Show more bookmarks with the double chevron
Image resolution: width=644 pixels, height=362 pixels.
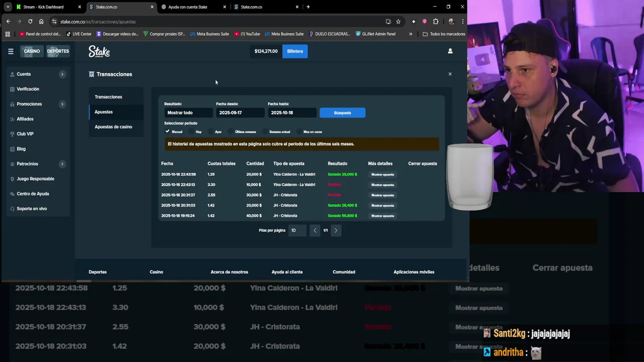411,34
